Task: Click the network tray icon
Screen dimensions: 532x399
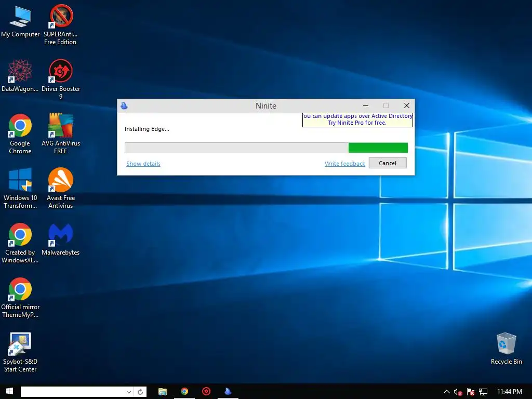Action: (x=483, y=392)
